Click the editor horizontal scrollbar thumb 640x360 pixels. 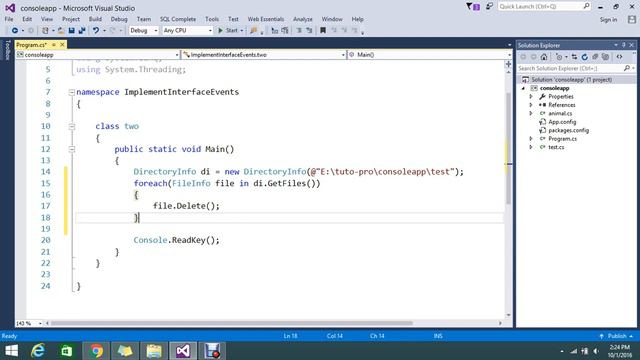[231, 323]
